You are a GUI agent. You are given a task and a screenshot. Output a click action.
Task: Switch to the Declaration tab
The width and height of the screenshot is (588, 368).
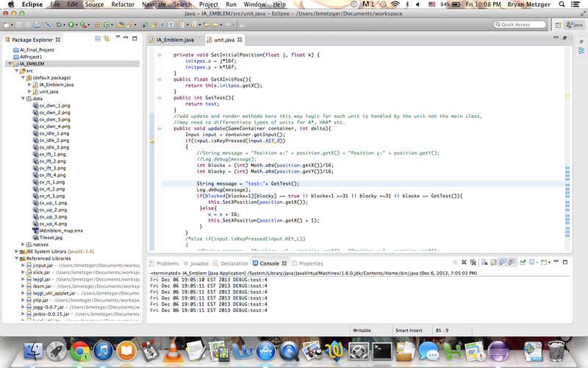pos(230,263)
